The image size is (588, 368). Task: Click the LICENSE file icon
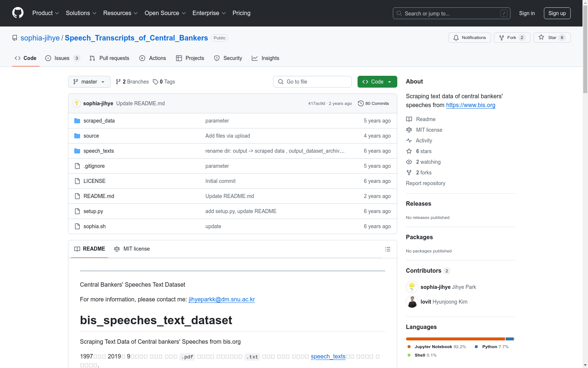point(77,181)
